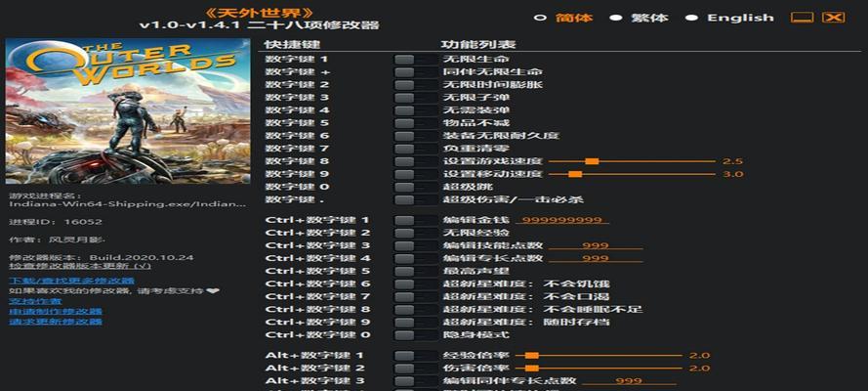Adjust the 设置游戏速度 slider handle
Screen dimensions: 868x391
(592, 161)
